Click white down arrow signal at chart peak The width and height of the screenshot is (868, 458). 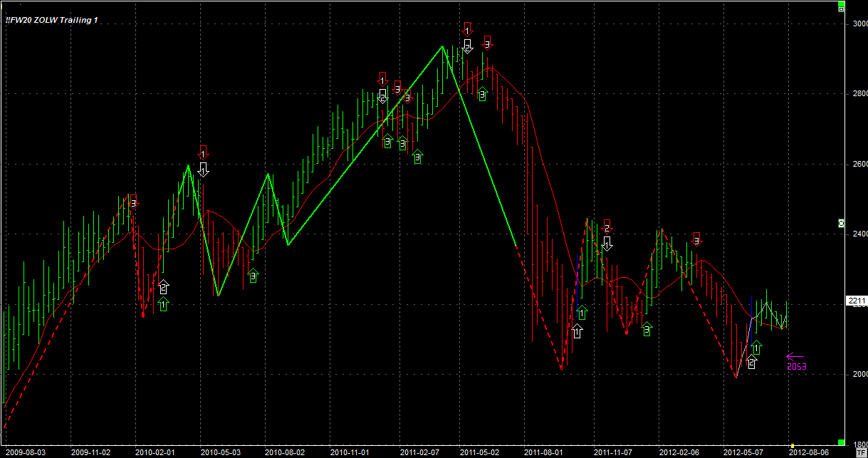pyautogui.click(x=467, y=46)
